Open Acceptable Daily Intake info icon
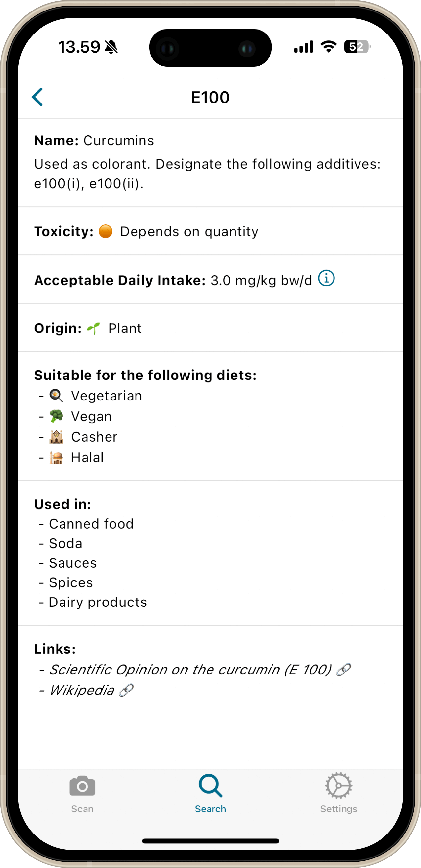 tap(326, 278)
